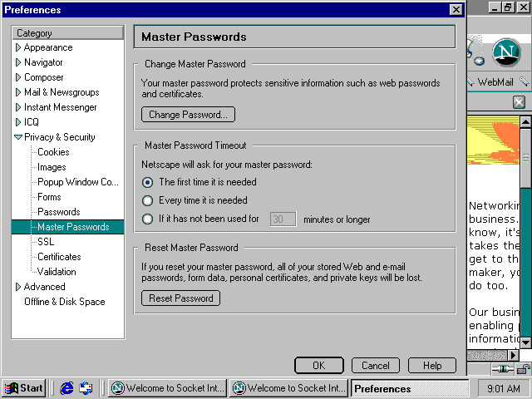The image size is (532, 399).
Task: Select Offline & Disk Space category
Action: [65, 302]
